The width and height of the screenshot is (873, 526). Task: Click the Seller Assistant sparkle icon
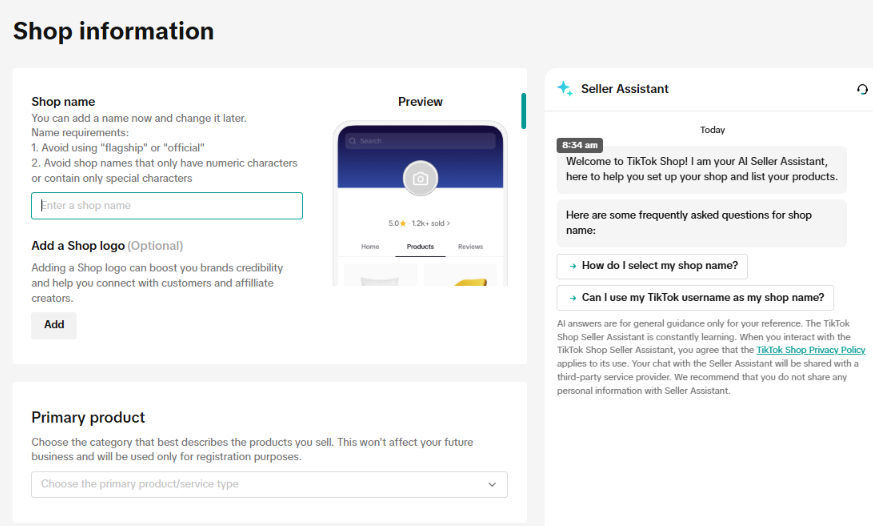coord(565,89)
